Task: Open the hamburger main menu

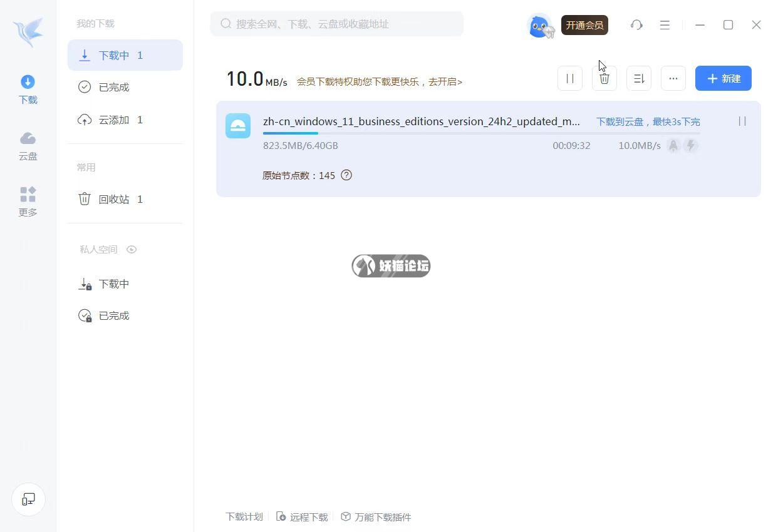Action: pyautogui.click(x=665, y=25)
